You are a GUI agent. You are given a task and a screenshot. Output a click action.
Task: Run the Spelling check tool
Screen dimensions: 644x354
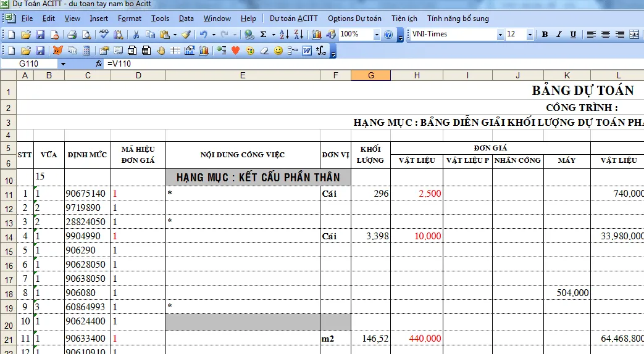pyautogui.click(x=103, y=35)
